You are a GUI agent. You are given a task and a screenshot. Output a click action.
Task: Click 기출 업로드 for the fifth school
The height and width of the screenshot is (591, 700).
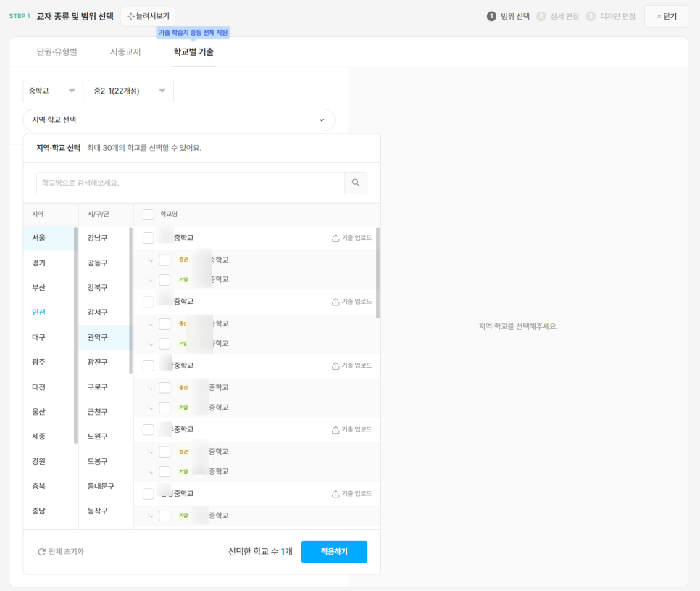351,494
